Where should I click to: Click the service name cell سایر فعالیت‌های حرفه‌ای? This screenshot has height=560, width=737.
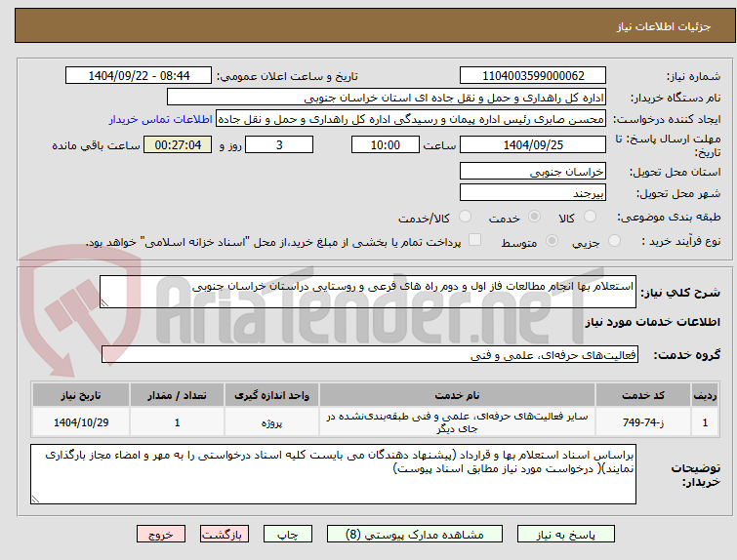tap(457, 422)
